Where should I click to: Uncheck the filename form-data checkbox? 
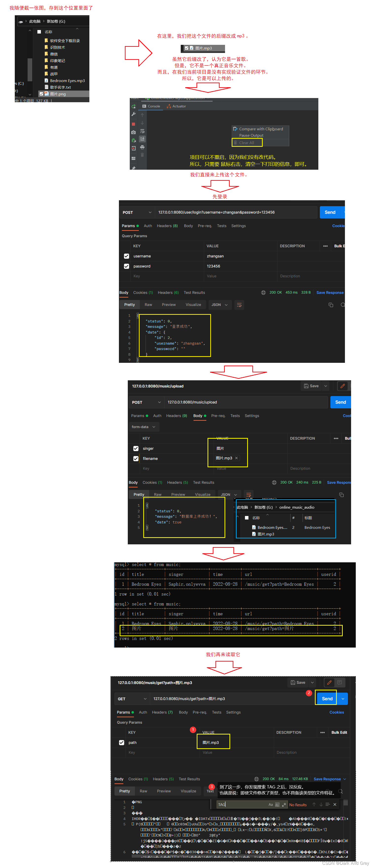(x=136, y=459)
